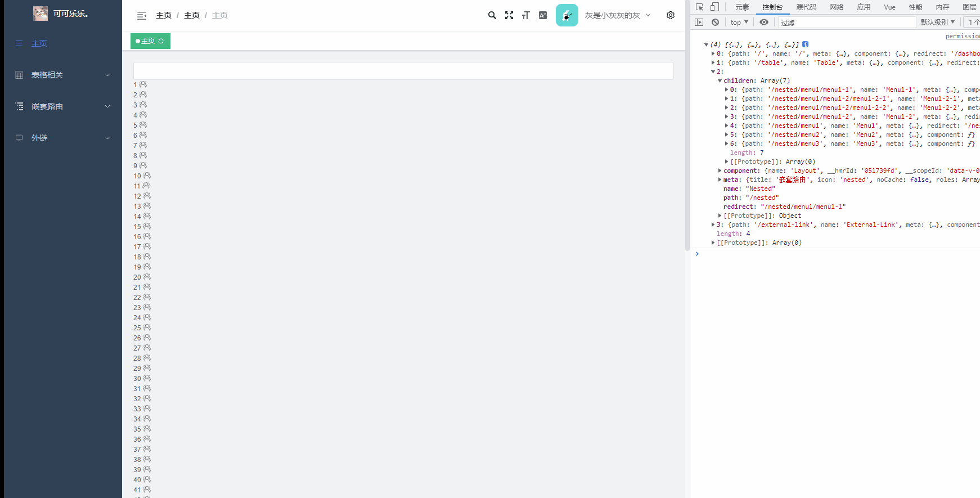The image size is (980, 498).
Task: Collapse the children: Array(7) node
Action: pos(720,80)
